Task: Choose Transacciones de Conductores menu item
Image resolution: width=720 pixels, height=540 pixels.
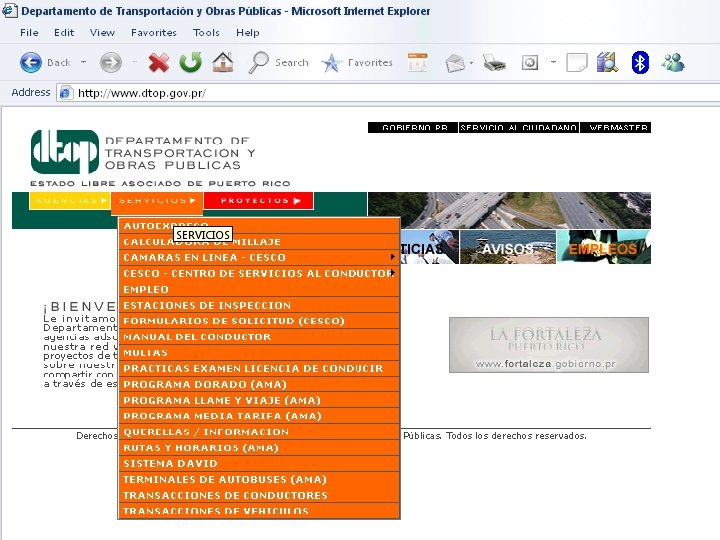Action: pyautogui.click(x=259, y=495)
